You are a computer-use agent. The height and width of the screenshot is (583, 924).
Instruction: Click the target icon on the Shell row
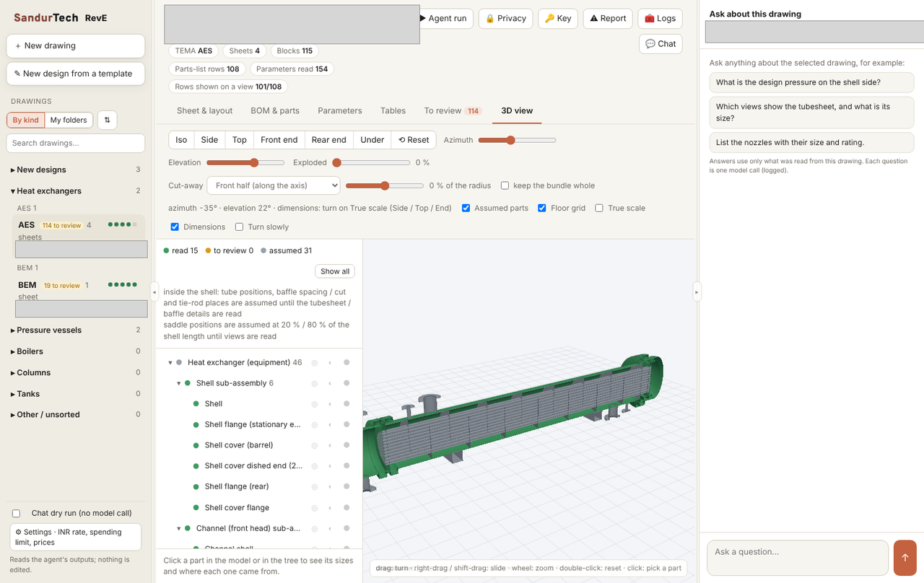tap(314, 404)
